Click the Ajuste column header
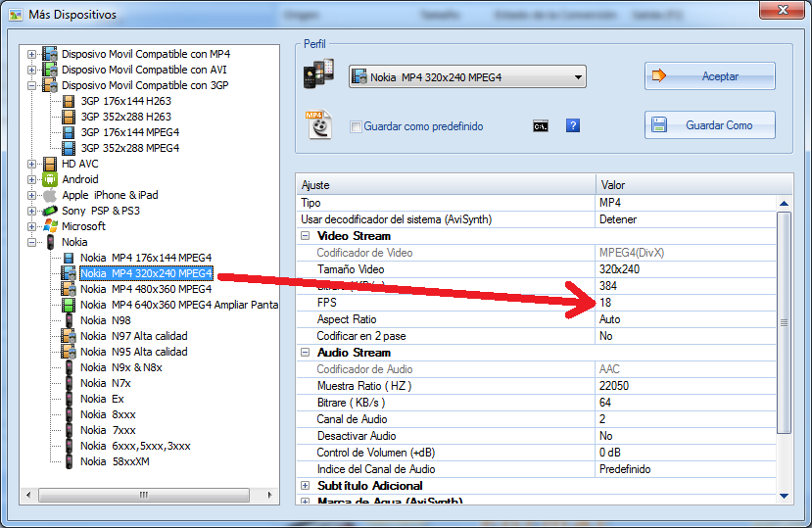Image resolution: width=812 pixels, height=528 pixels. point(446,185)
